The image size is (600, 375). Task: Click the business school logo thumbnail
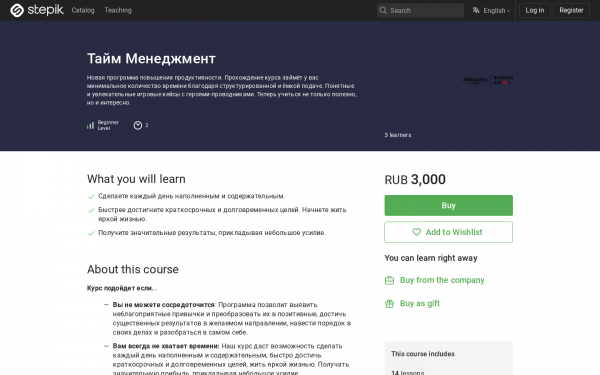point(488,80)
